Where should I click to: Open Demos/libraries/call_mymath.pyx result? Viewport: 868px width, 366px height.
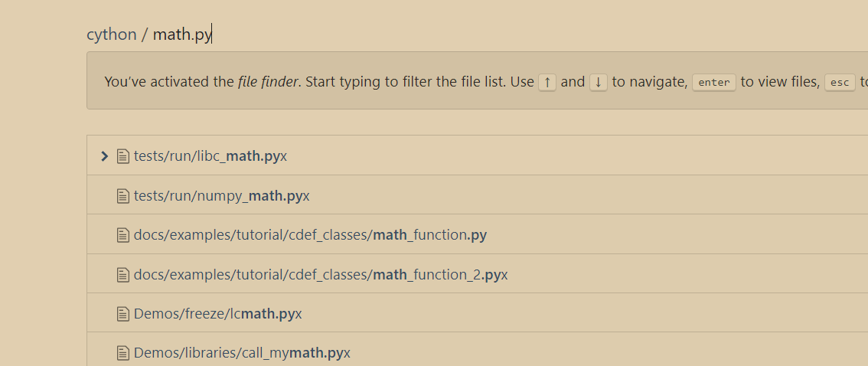click(x=242, y=353)
